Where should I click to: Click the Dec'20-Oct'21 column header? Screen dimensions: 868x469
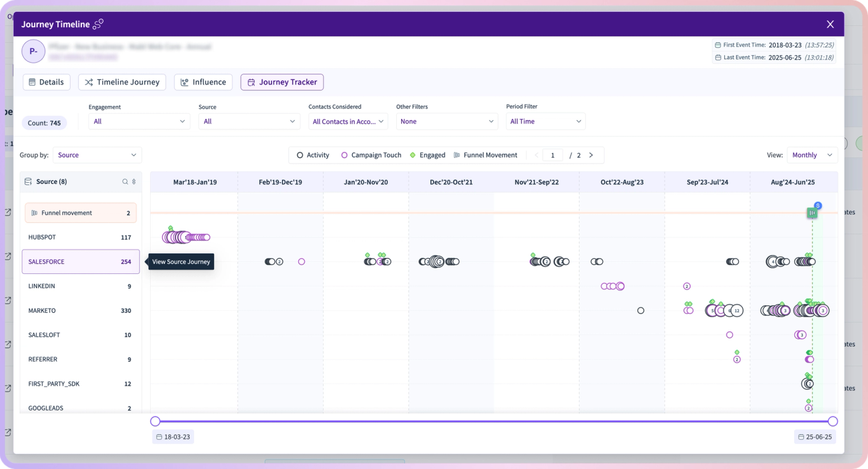point(451,182)
